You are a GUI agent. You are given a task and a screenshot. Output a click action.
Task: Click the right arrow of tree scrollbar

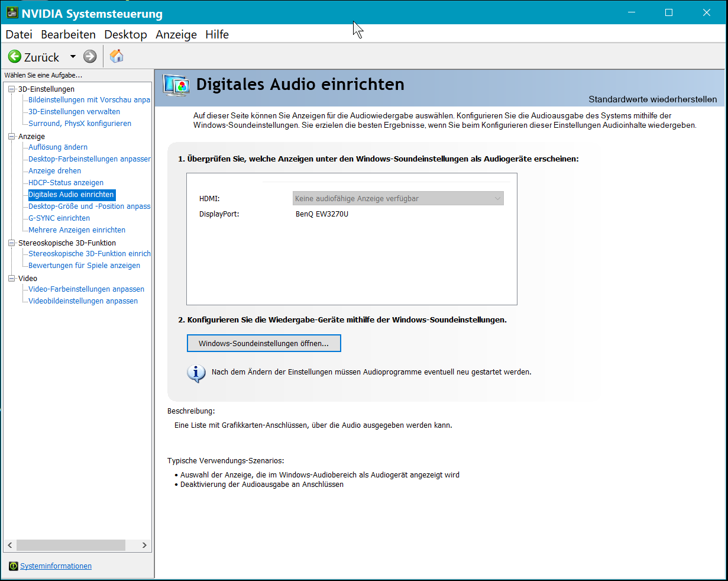[144, 545]
